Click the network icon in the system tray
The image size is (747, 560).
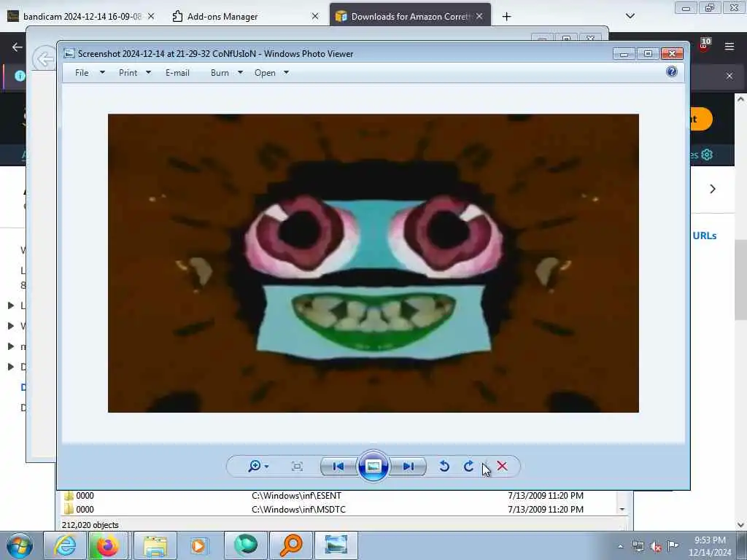638,547
